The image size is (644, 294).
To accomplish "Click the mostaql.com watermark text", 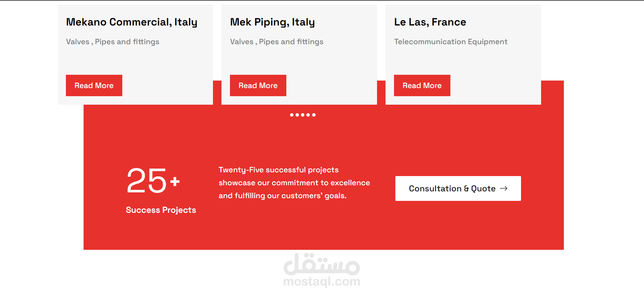I will (x=322, y=281).
